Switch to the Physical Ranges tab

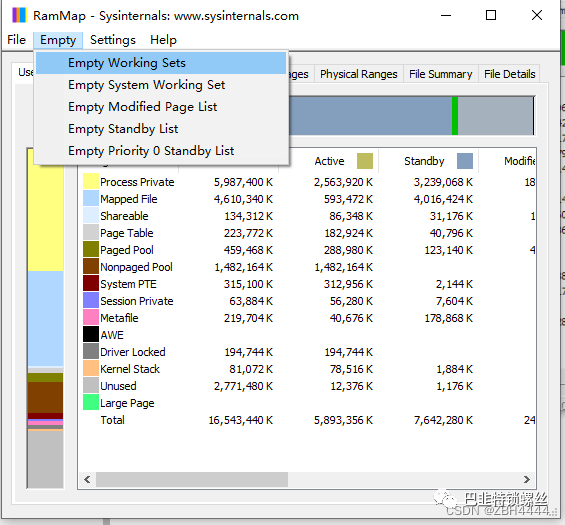coord(359,74)
